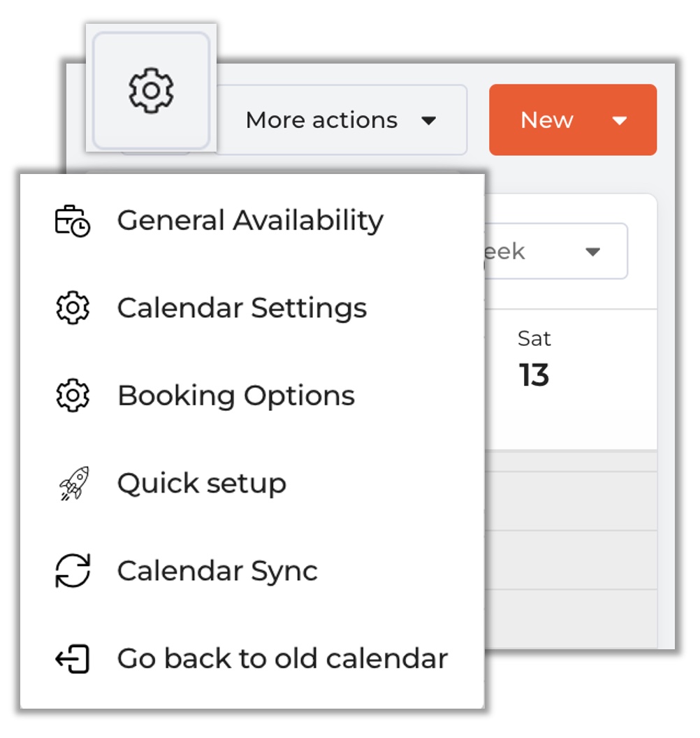The height and width of the screenshot is (738, 700).
Task: Click the orange New button
Action: pyautogui.click(x=573, y=120)
